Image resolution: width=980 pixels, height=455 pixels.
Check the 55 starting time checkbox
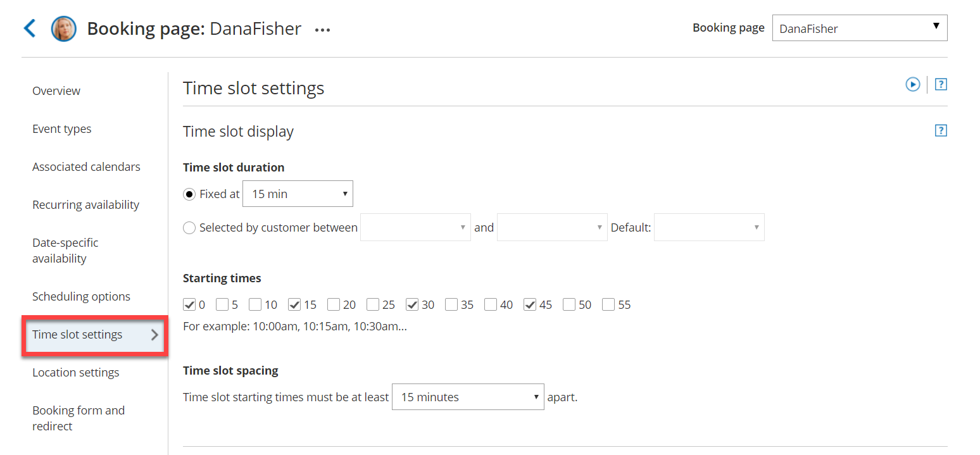[x=608, y=305]
